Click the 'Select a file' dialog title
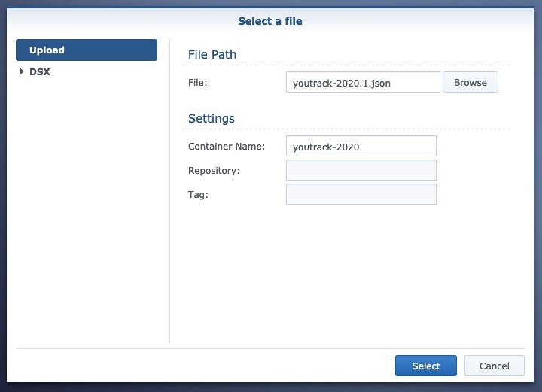This screenshot has width=542, height=392. point(270,21)
